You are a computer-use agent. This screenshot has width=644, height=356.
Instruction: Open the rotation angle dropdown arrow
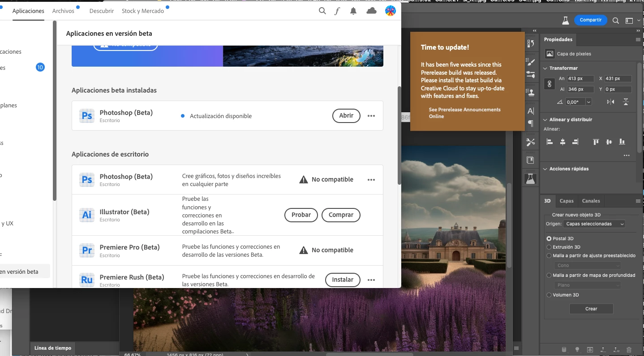(588, 102)
